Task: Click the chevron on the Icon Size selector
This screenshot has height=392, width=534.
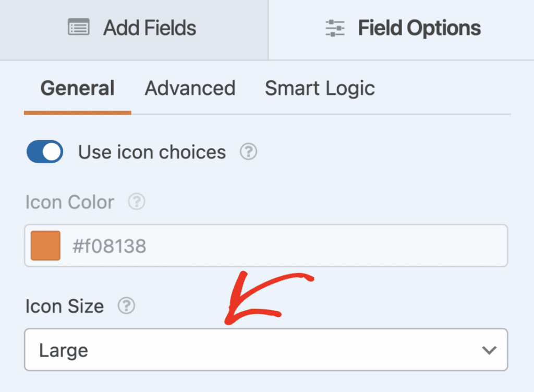Action: point(489,350)
